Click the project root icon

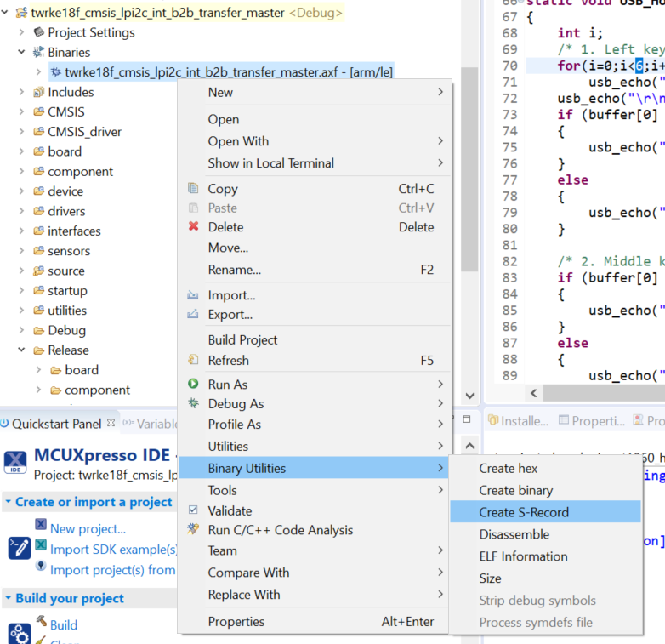(x=21, y=13)
